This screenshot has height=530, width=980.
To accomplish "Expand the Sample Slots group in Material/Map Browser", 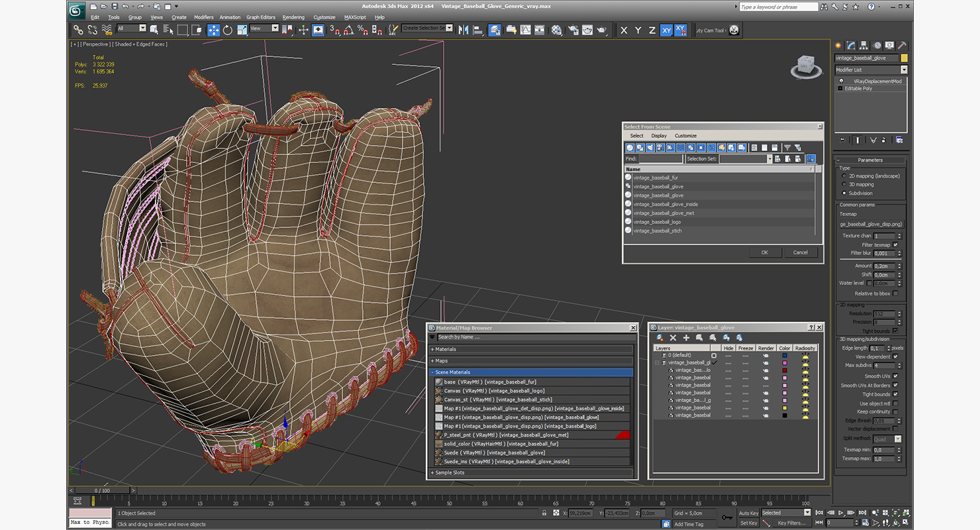I will coord(530,473).
